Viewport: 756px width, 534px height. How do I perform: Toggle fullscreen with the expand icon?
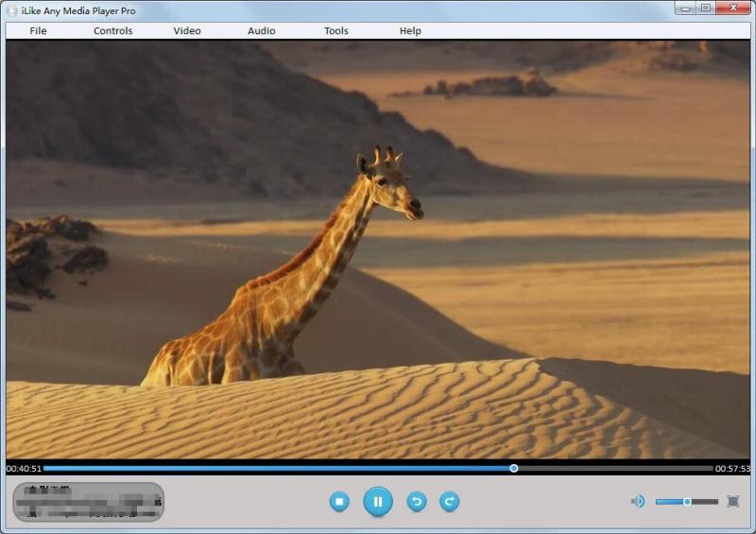733,502
